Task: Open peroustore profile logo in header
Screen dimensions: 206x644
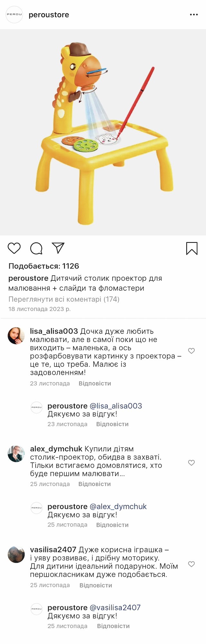Action: point(14,14)
